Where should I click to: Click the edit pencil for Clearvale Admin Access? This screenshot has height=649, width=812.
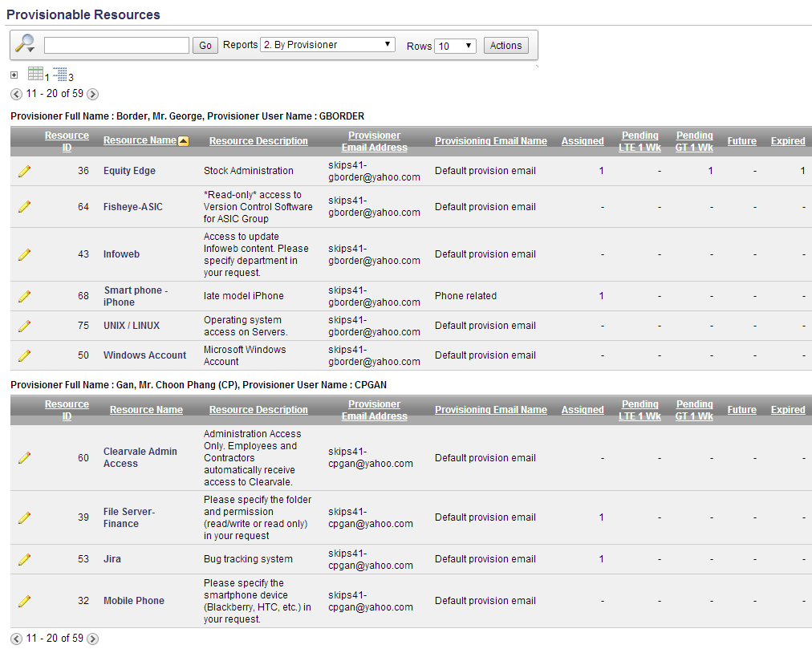click(24, 458)
